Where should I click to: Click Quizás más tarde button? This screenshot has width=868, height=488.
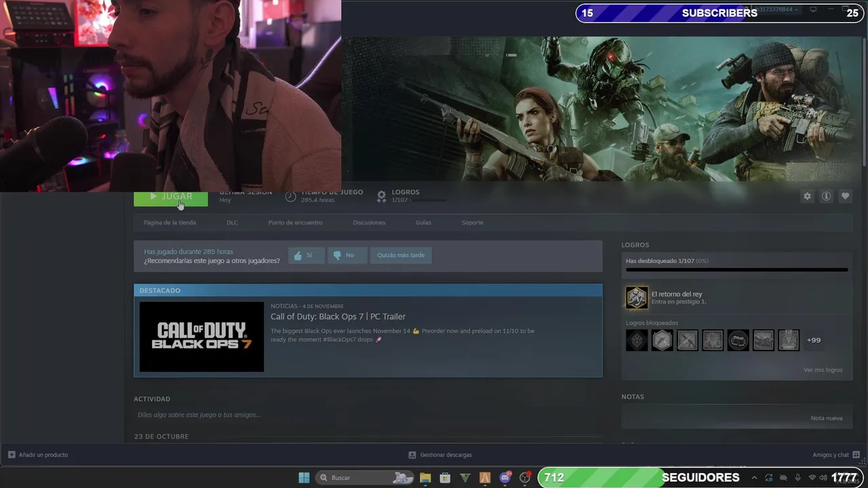pos(401,255)
